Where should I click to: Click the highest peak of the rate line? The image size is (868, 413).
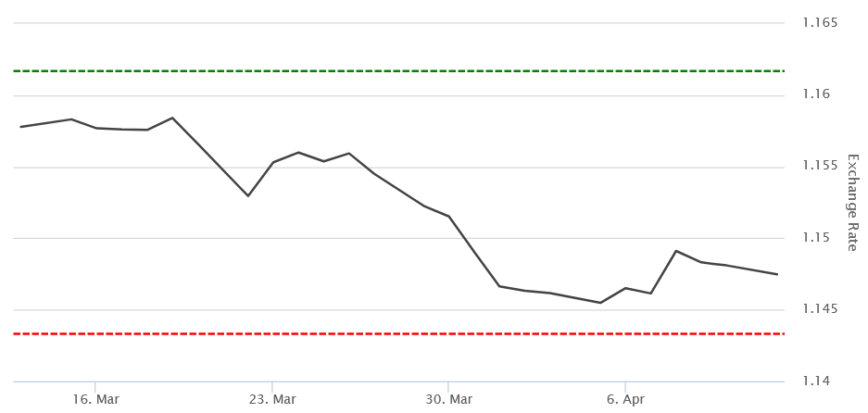pyautogui.click(x=172, y=118)
